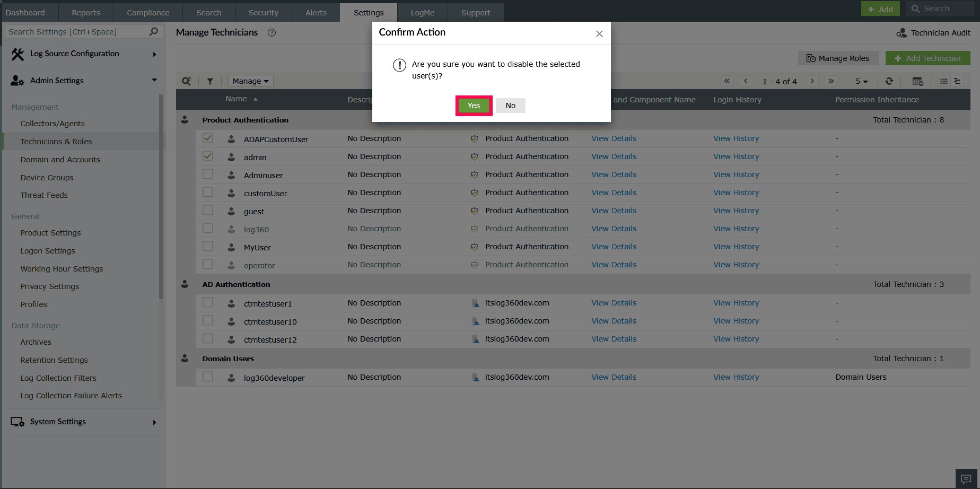The image size is (980, 489).
Task: Select the MyUser checkbox
Action: pyautogui.click(x=208, y=247)
